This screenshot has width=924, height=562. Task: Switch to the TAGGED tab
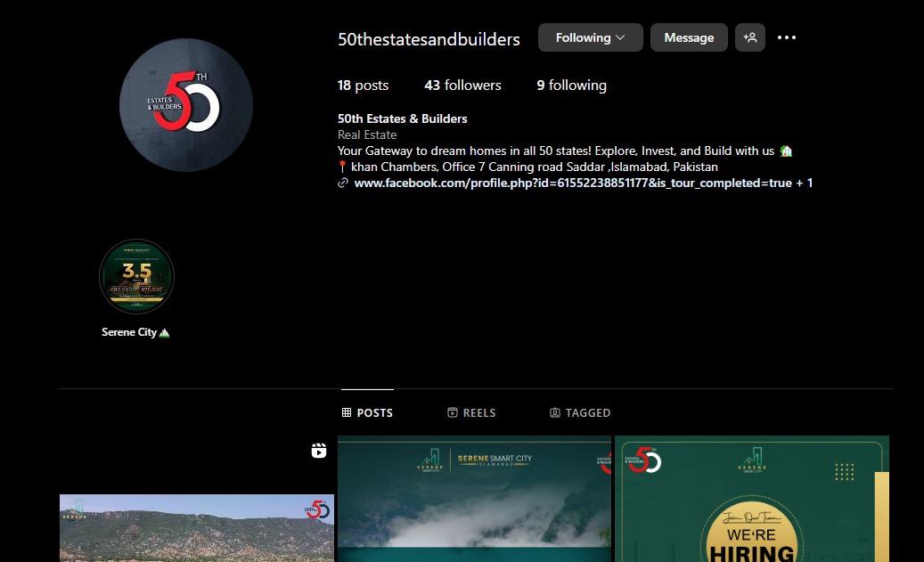(x=580, y=413)
